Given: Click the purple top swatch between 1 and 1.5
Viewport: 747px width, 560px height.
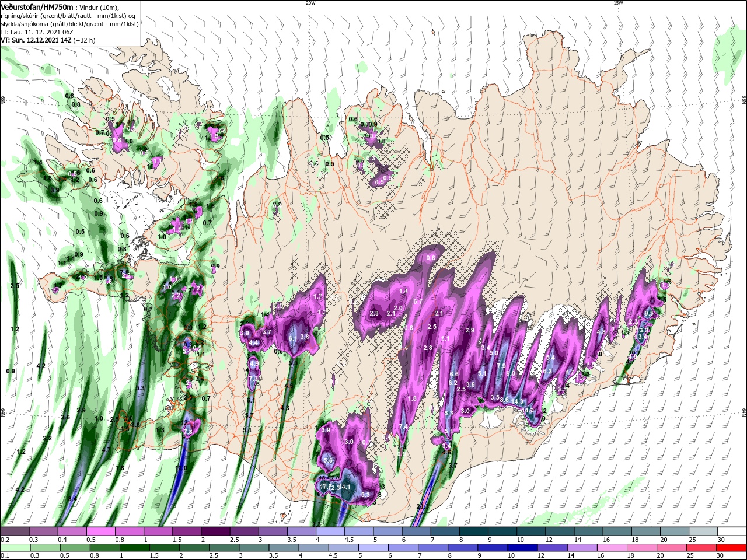Looking at the screenshot, I should click(158, 531).
